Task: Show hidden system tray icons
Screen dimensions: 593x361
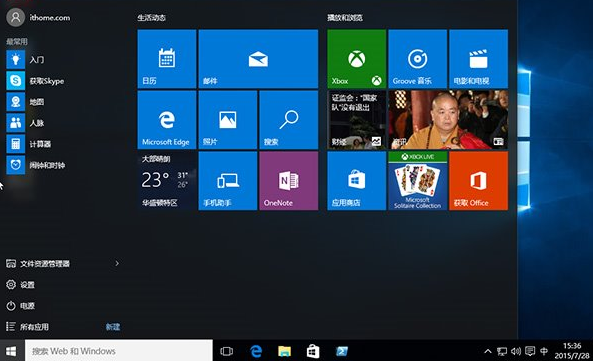Action: click(488, 352)
